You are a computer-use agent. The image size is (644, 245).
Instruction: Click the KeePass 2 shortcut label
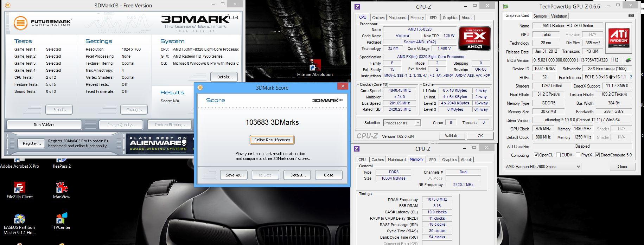coord(62,166)
